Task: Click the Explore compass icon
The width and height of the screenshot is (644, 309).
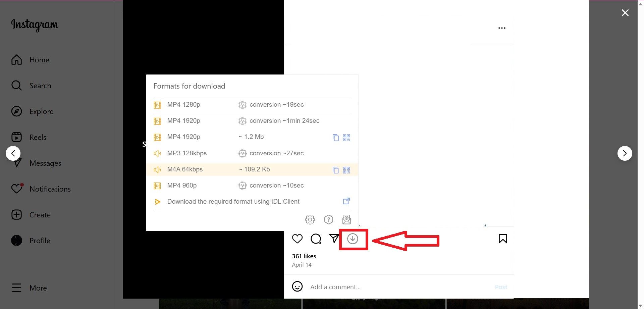Action: 16,111
